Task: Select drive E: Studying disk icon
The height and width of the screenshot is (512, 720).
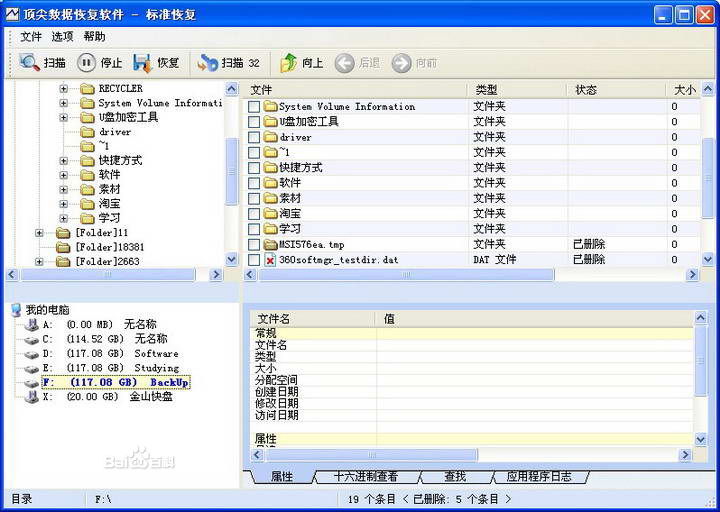Action: point(32,369)
